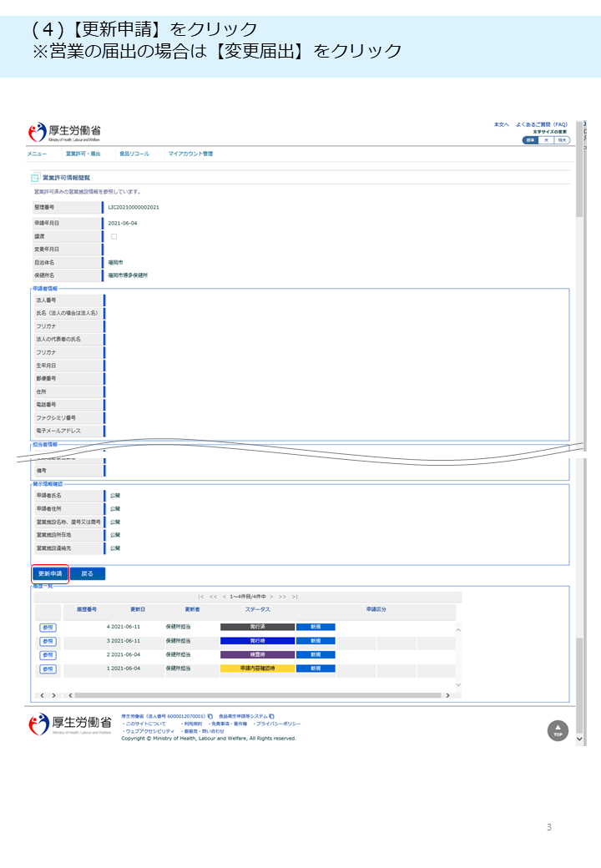Toggle the 譲渡 checkbox
The image size is (601, 868).
[114, 236]
